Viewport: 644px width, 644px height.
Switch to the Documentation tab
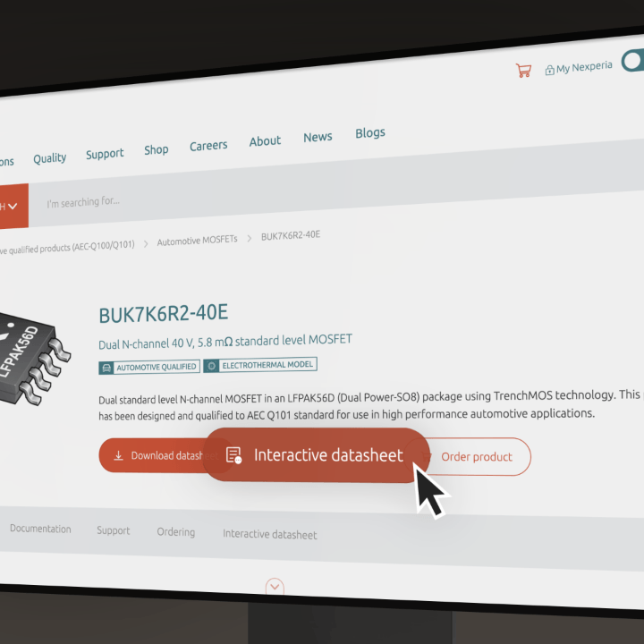point(40,529)
